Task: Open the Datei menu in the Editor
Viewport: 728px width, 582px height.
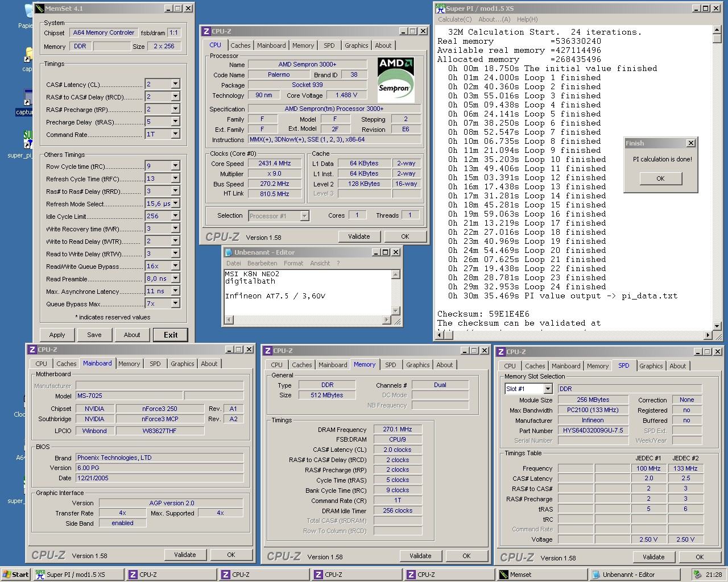Action: click(234, 263)
